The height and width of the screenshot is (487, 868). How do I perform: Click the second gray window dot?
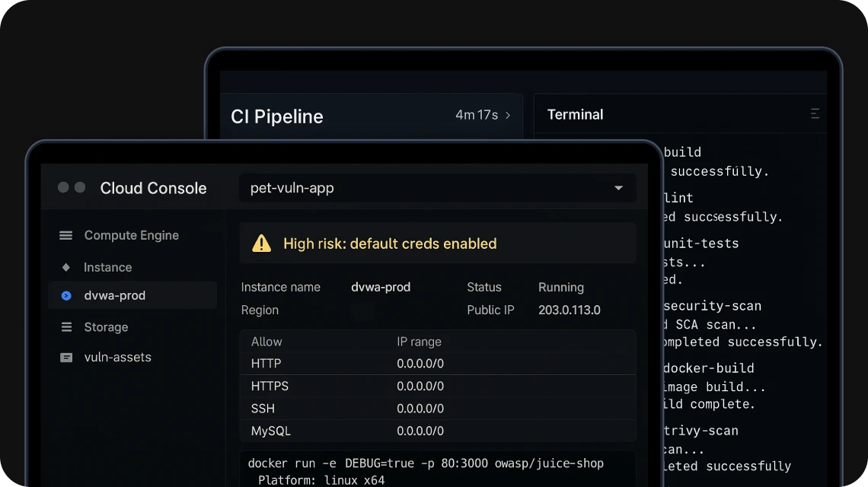pyautogui.click(x=79, y=188)
